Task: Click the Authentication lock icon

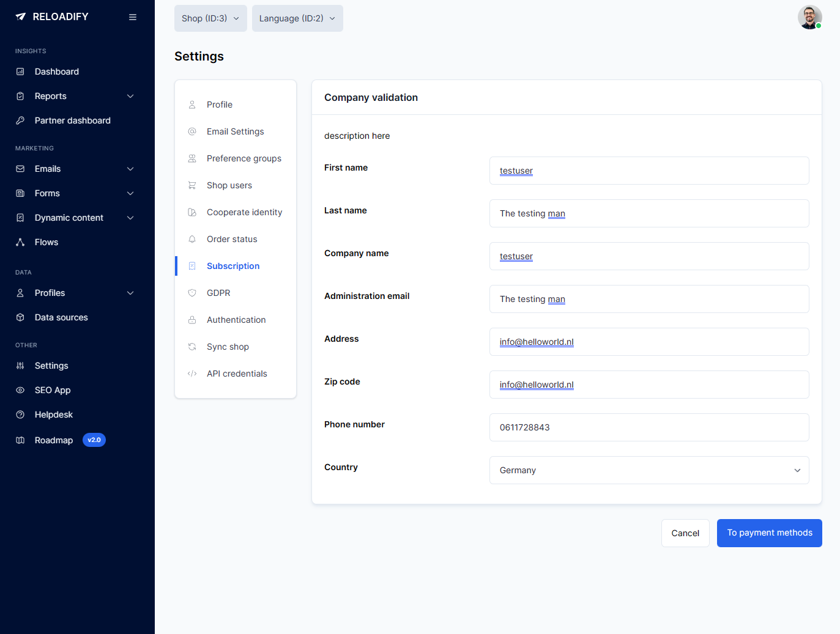Action: coord(192,320)
